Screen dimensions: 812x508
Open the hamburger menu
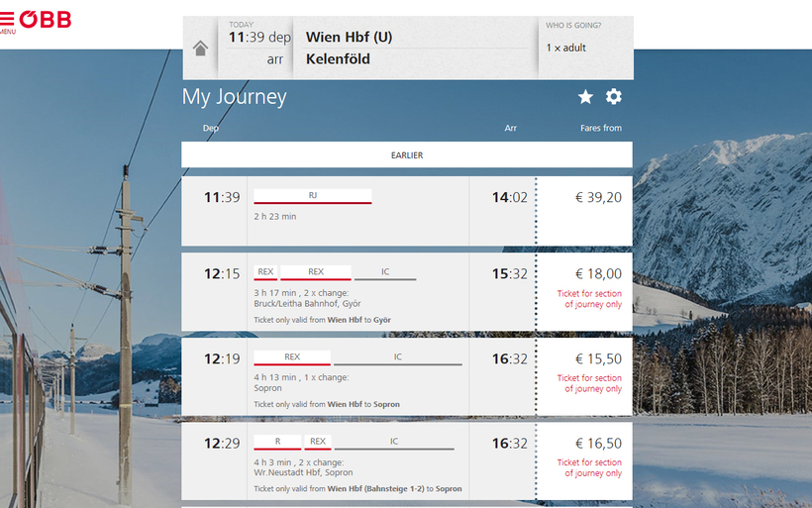[x=7, y=21]
